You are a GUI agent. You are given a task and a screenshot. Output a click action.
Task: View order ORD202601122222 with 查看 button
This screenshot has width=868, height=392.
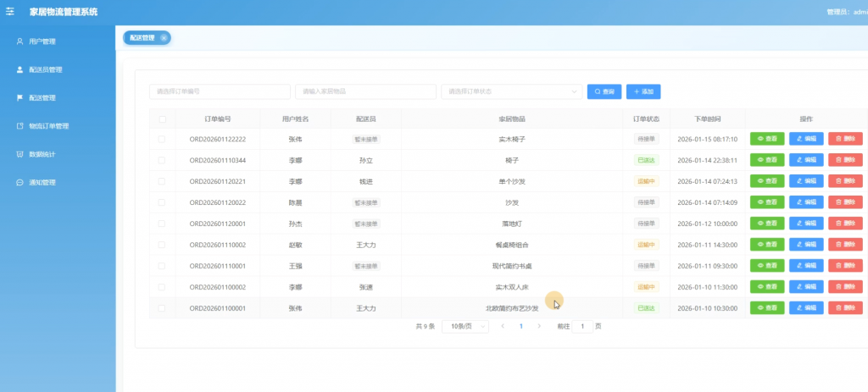pyautogui.click(x=767, y=139)
